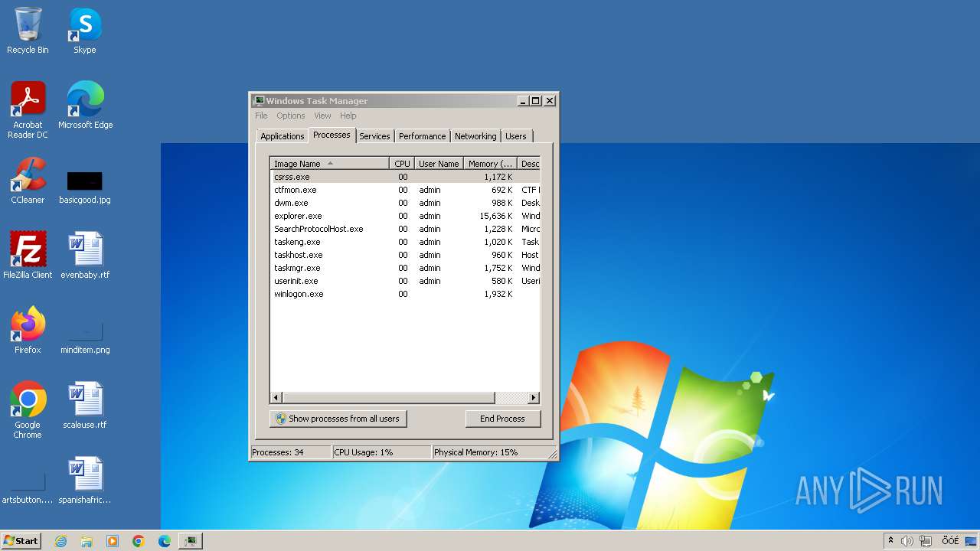
Task: Select the userinit.exe process row
Action: click(406, 281)
